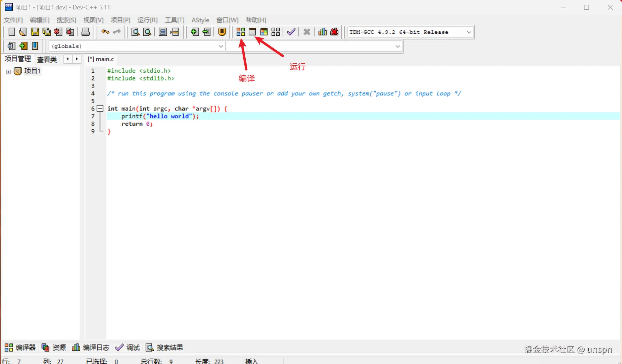Open project options icon

(x=222, y=32)
